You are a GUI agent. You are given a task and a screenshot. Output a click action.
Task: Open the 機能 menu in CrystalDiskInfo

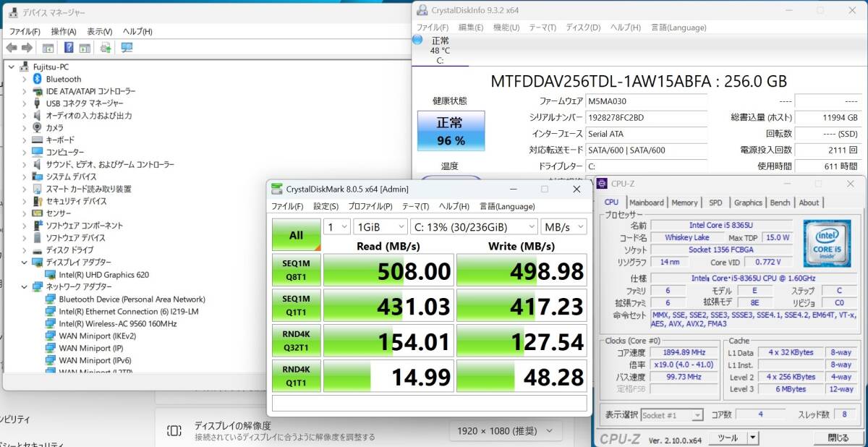[x=504, y=27]
